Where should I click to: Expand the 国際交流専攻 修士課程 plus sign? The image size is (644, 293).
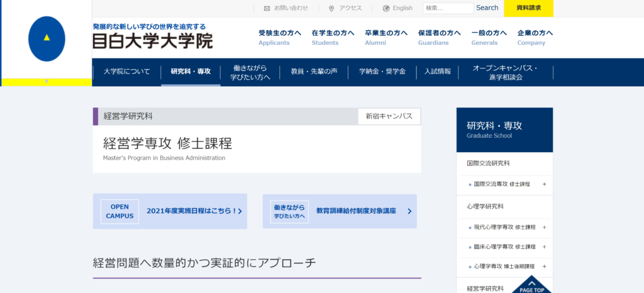click(544, 184)
